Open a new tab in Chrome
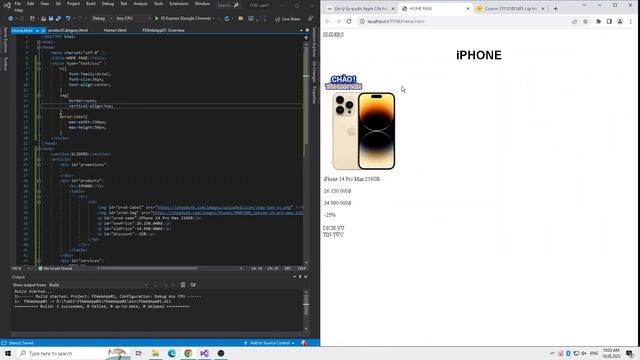 pyautogui.click(x=555, y=9)
